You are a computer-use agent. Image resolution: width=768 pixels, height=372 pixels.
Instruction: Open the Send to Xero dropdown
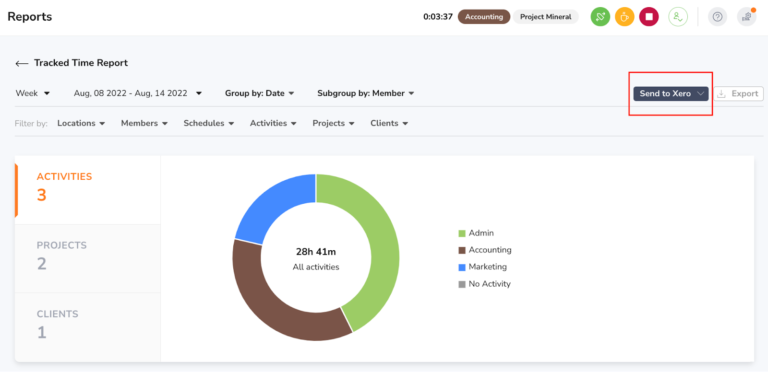(671, 93)
